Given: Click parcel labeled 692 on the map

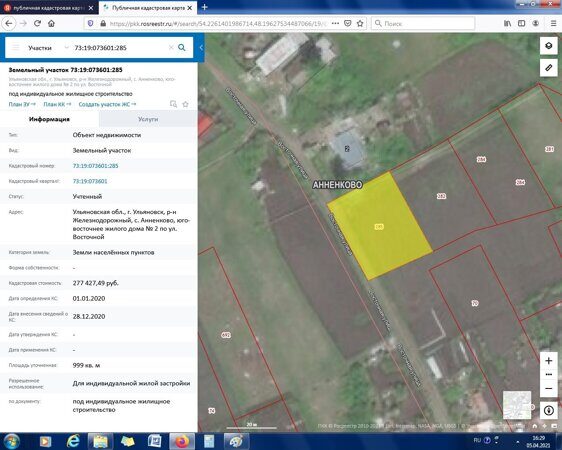Looking at the screenshot, I should tap(226, 335).
